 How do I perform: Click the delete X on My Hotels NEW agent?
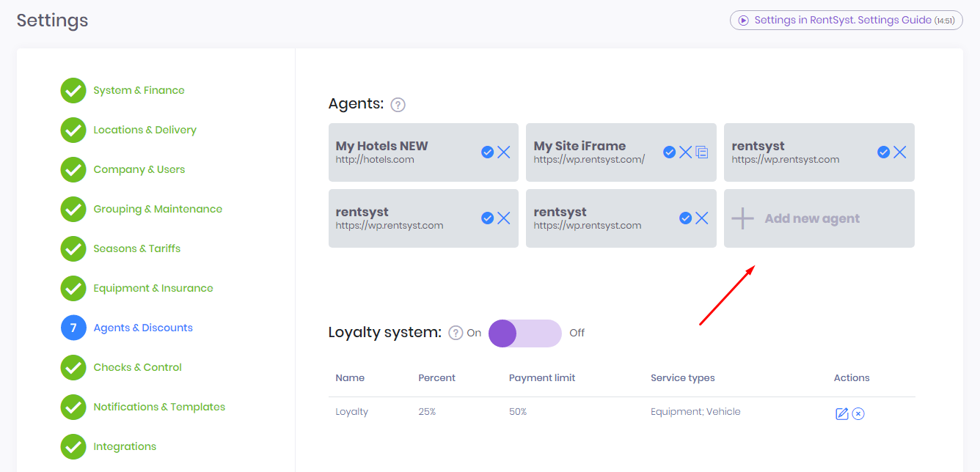point(504,152)
